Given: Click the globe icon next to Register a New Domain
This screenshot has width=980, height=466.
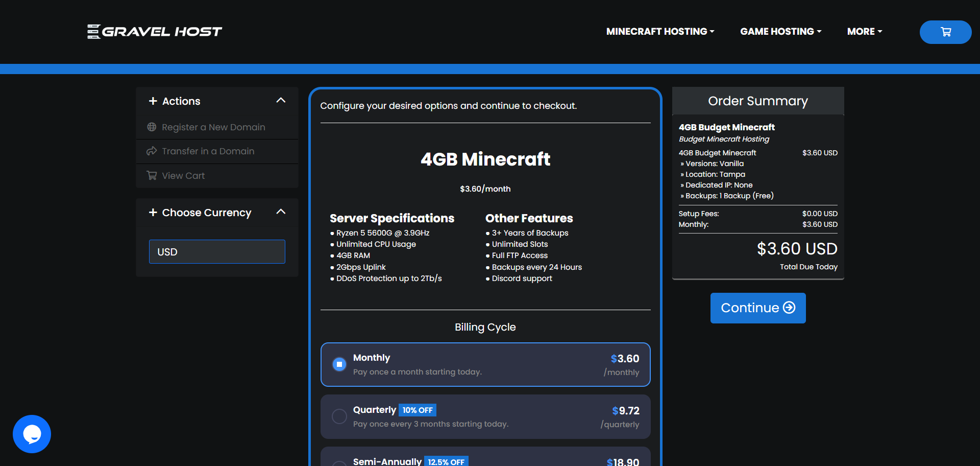Looking at the screenshot, I should pos(151,127).
